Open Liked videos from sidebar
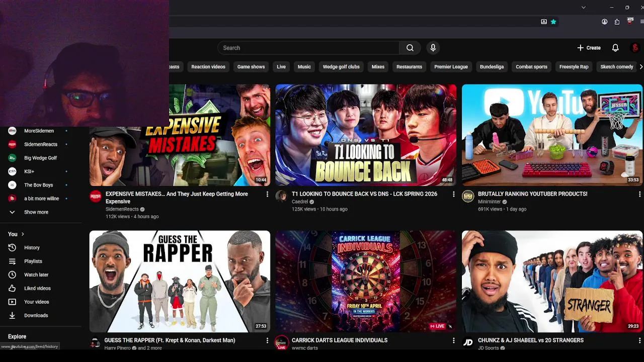Screen dimensions: 644x362 41,288
